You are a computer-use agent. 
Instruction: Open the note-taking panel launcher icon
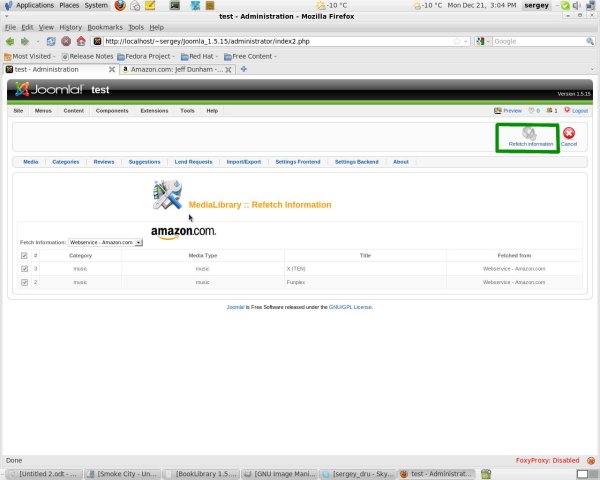point(150,5)
